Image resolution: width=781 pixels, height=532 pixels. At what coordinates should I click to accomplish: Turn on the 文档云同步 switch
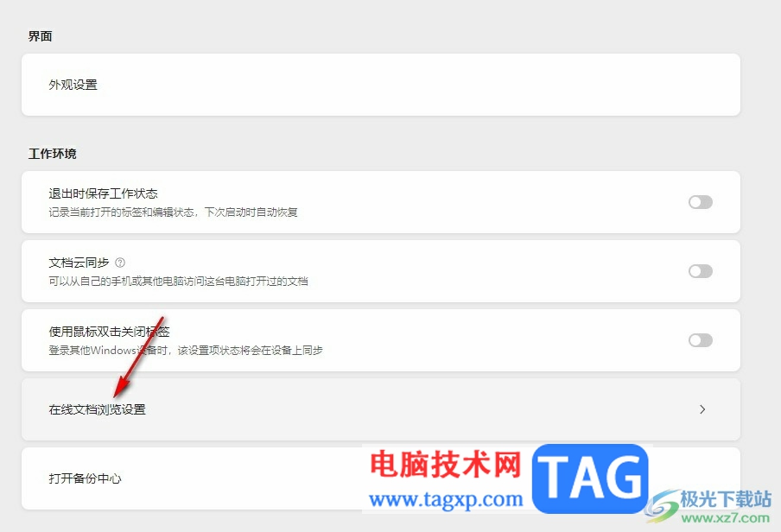701,271
